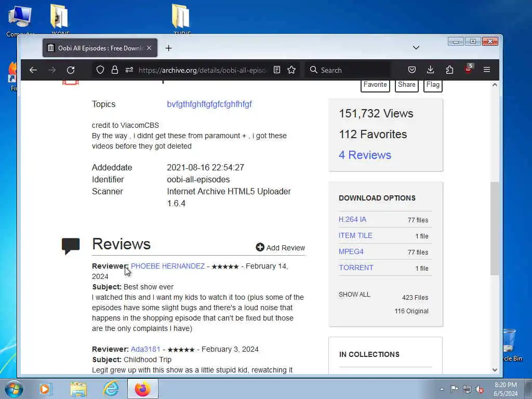532x399 pixels.
Task: Bookmark this page with the star
Action: tap(291, 70)
